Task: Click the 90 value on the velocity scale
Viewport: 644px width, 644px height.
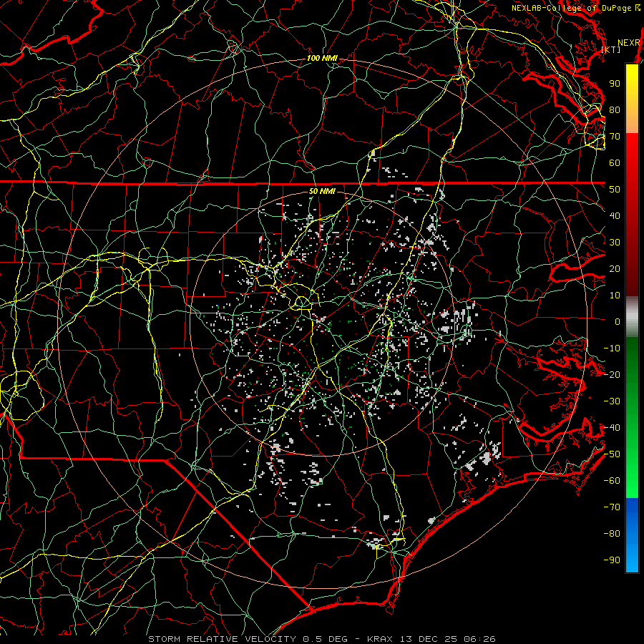Action: 615,84
